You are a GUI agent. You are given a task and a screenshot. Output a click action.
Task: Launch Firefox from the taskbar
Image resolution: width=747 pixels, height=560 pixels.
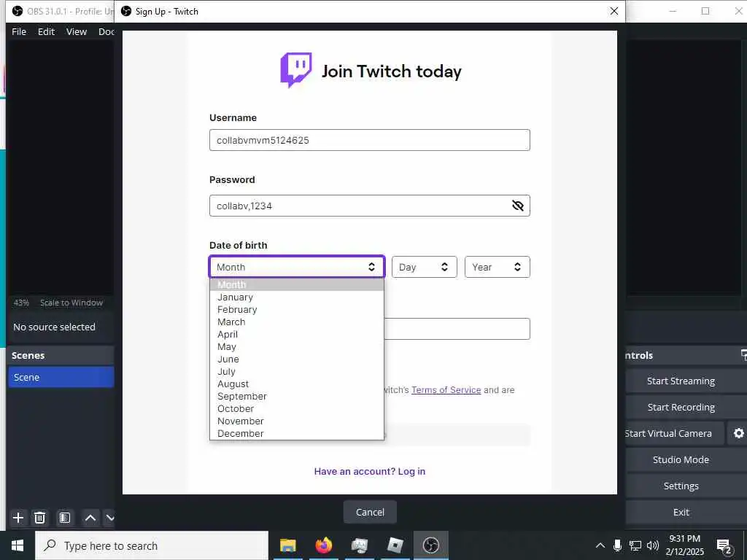(323, 545)
